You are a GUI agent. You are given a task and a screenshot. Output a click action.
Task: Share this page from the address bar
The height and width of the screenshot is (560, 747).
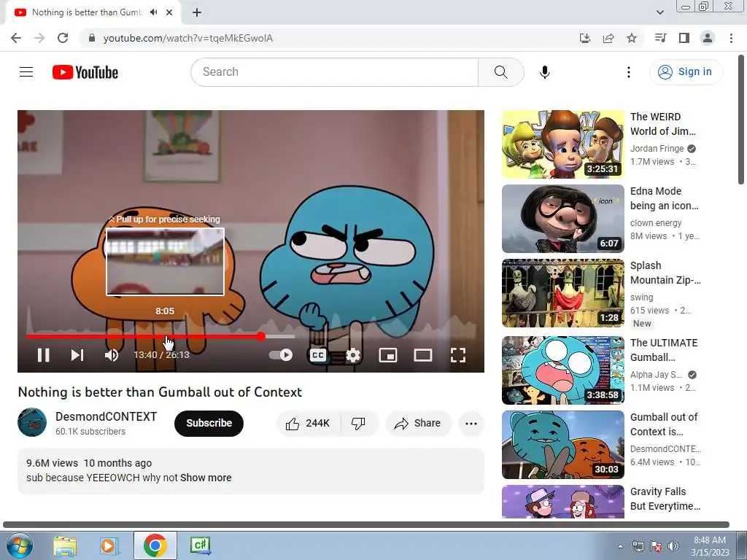click(x=608, y=38)
